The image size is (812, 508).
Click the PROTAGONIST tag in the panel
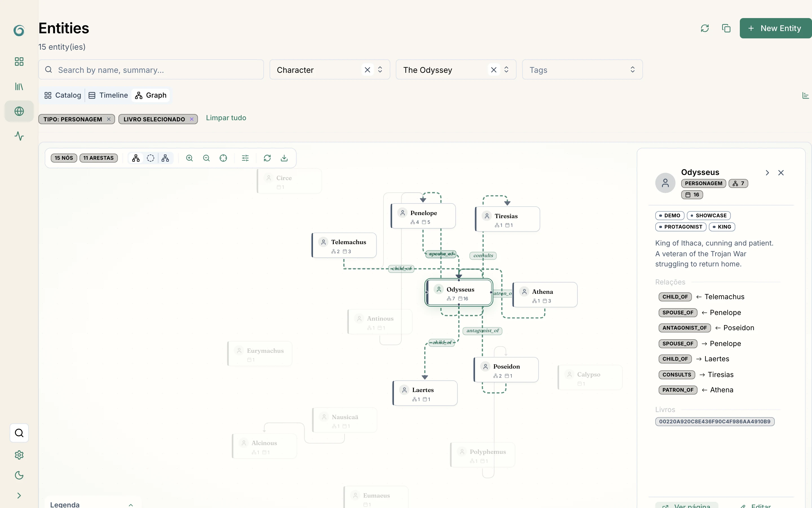coord(680,227)
